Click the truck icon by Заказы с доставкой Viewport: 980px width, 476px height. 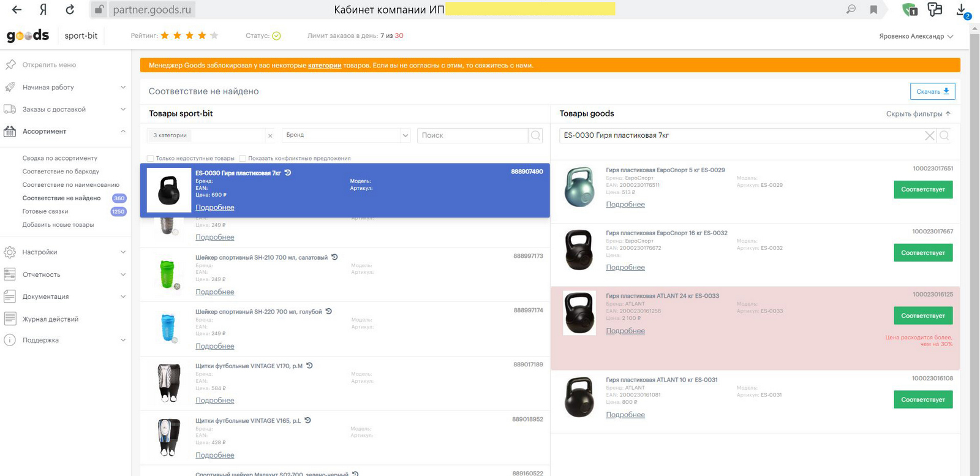coord(10,109)
